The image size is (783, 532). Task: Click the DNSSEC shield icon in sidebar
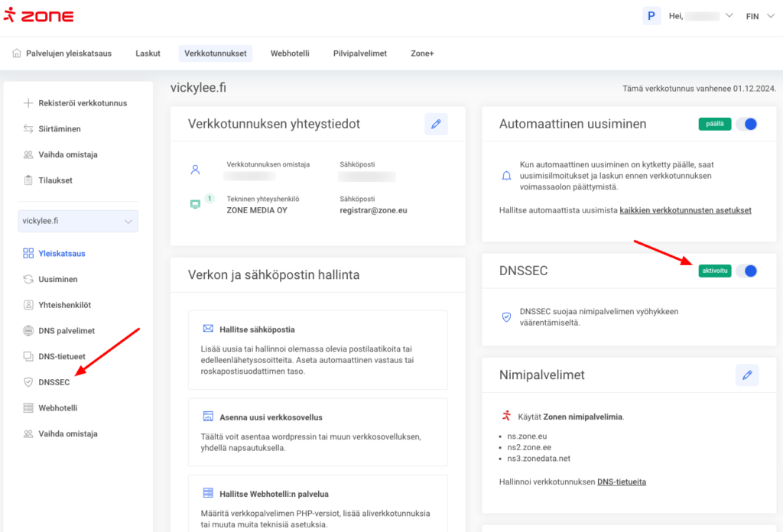(x=28, y=382)
